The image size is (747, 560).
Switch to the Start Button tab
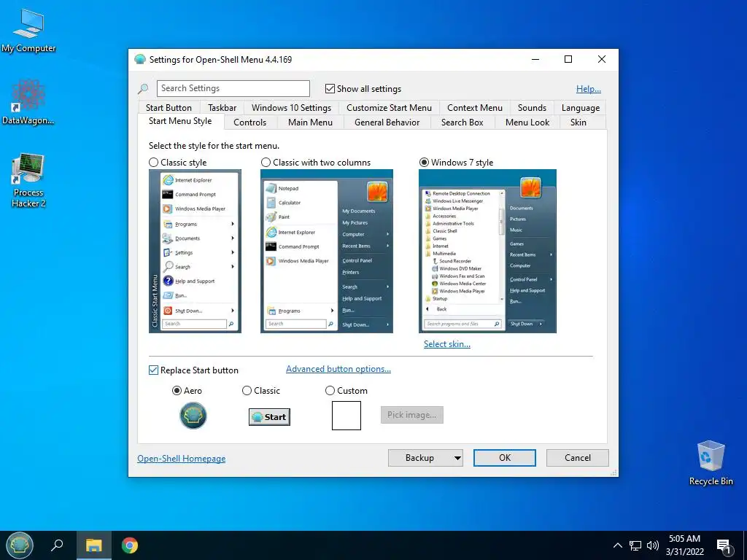(x=169, y=108)
